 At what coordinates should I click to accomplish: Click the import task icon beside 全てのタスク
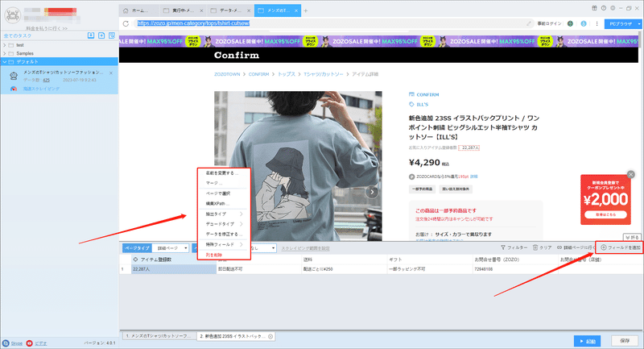coord(91,35)
